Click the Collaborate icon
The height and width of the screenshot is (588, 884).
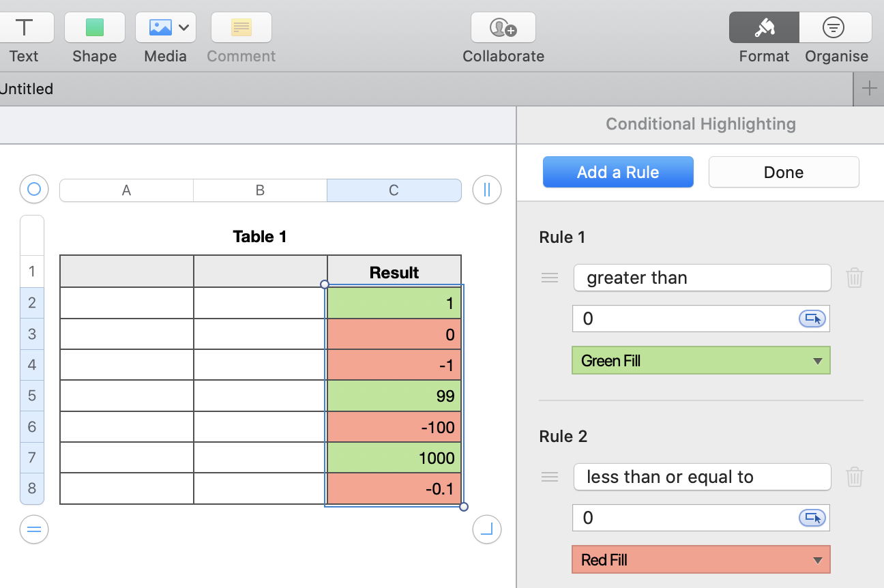point(503,28)
